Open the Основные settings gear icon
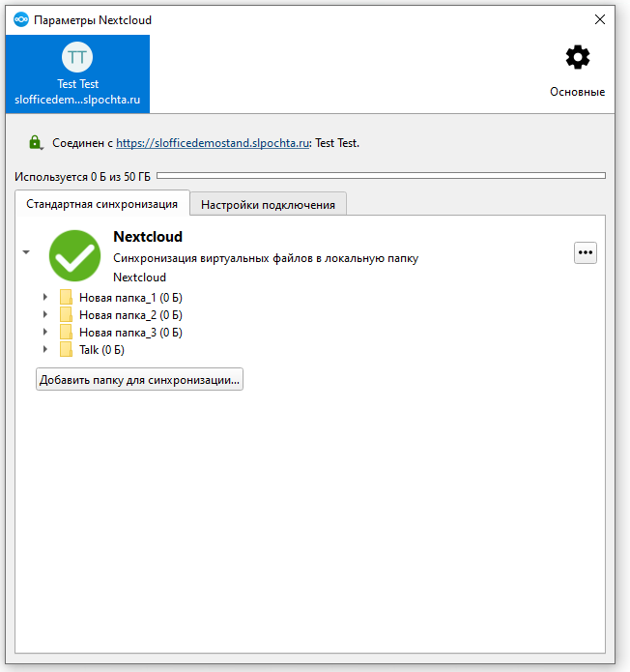The width and height of the screenshot is (630, 672). click(x=578, y=58)
